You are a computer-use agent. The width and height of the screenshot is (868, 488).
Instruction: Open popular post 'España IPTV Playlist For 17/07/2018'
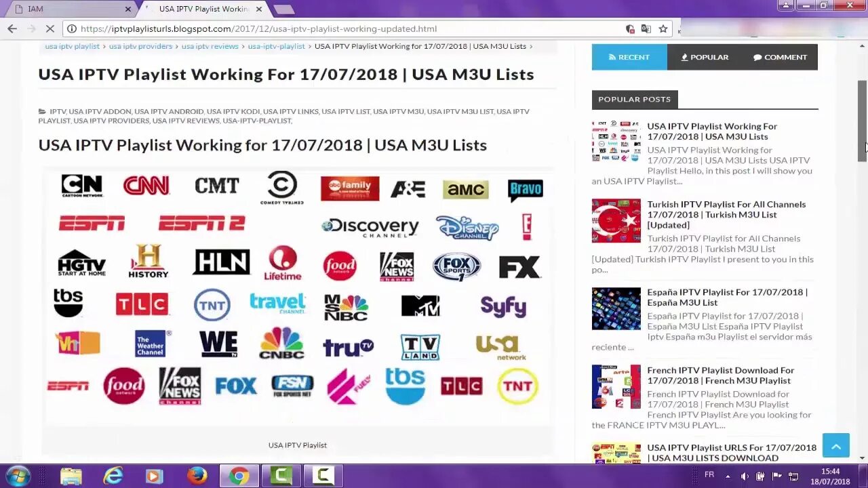pos(727,297)
